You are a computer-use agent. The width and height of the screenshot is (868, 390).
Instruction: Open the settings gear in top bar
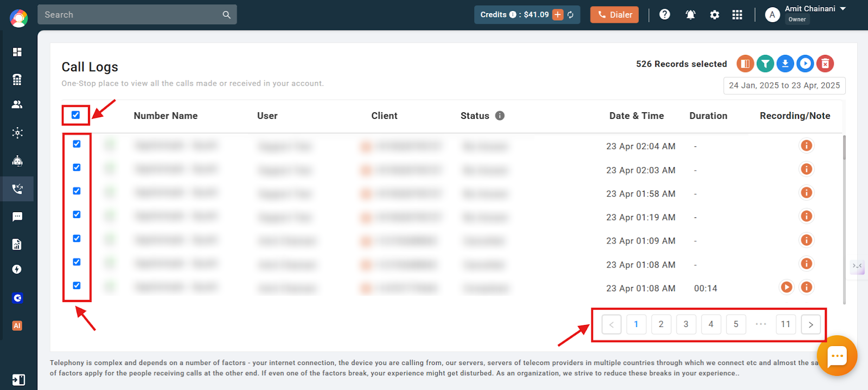[714, 15]
